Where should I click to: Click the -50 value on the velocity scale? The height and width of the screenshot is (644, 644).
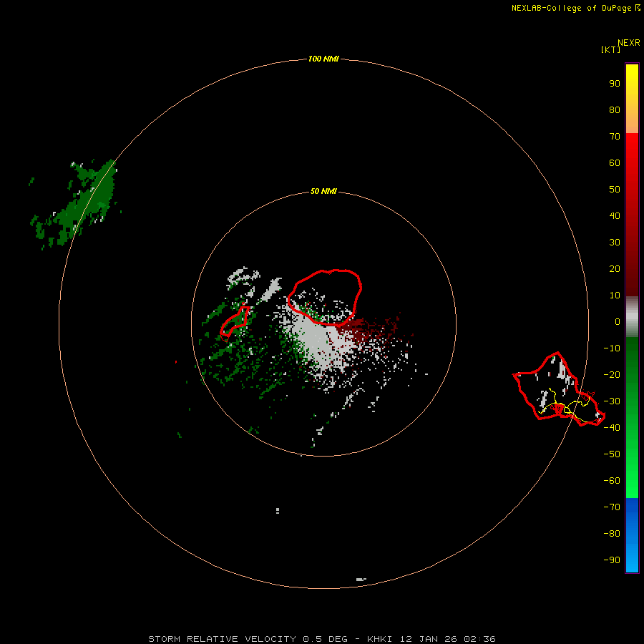612,454
